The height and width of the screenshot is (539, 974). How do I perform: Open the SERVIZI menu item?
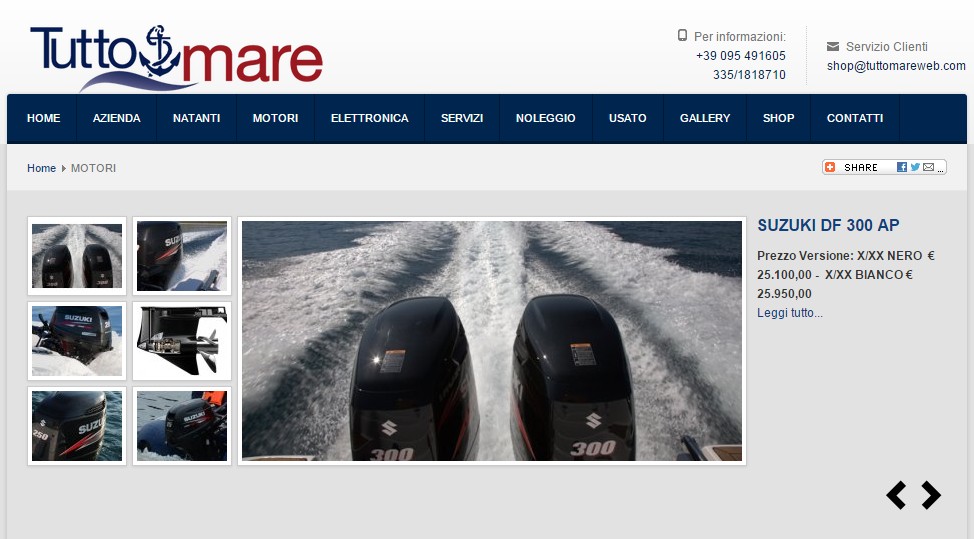coord(462,118)
